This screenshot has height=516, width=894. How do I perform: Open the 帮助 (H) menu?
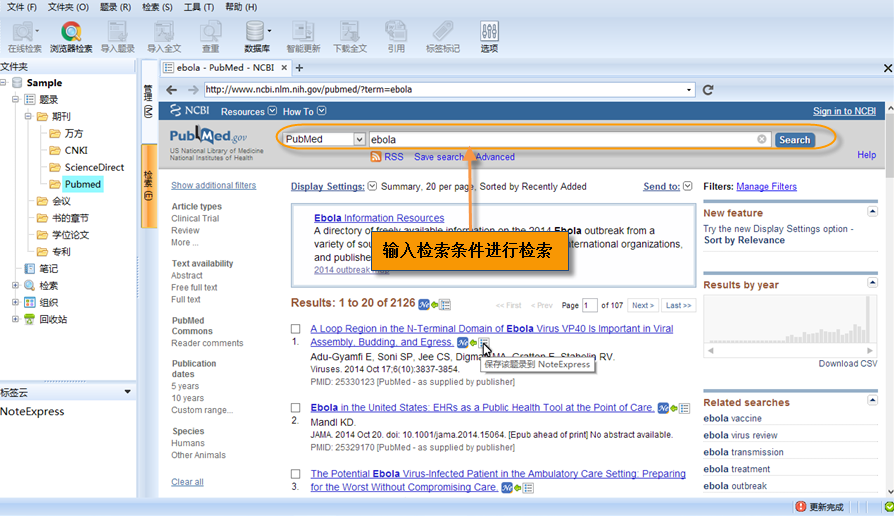click(x=241, y=7)
